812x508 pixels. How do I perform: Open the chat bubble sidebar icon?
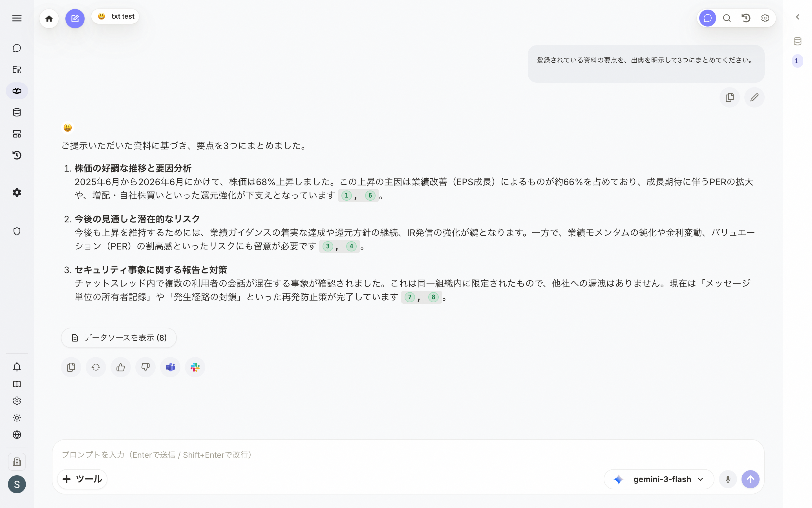pyautogui.click(x=17, y=48)
